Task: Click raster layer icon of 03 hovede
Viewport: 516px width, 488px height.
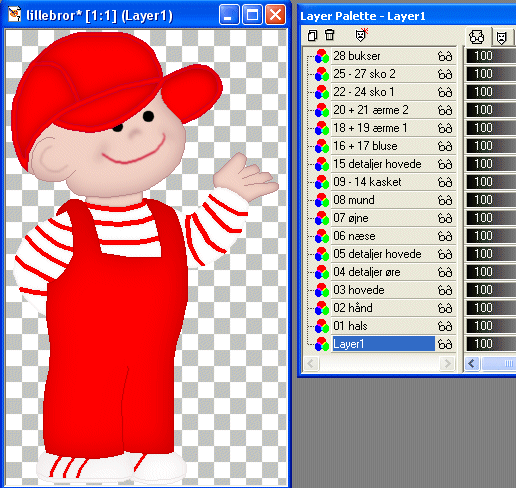Action: pos(322,290)
